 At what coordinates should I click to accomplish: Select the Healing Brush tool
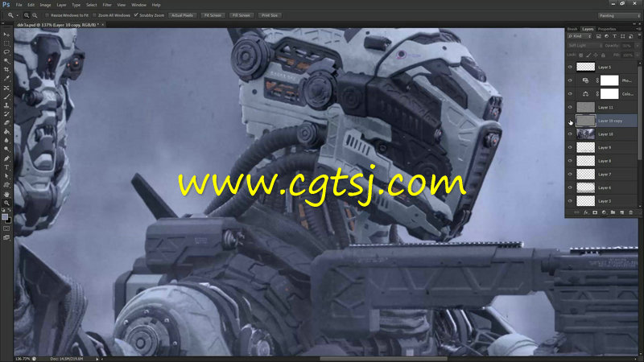pos(6,88)
